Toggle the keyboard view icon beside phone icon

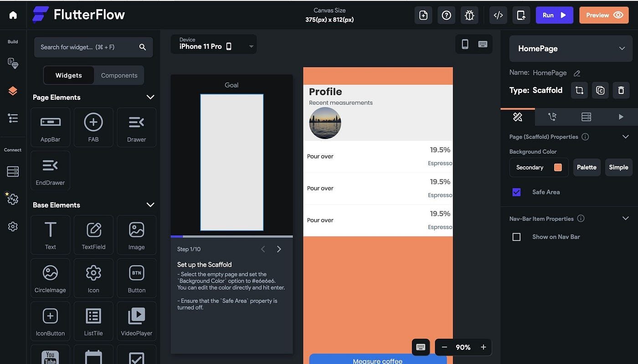tap(483, 44)
